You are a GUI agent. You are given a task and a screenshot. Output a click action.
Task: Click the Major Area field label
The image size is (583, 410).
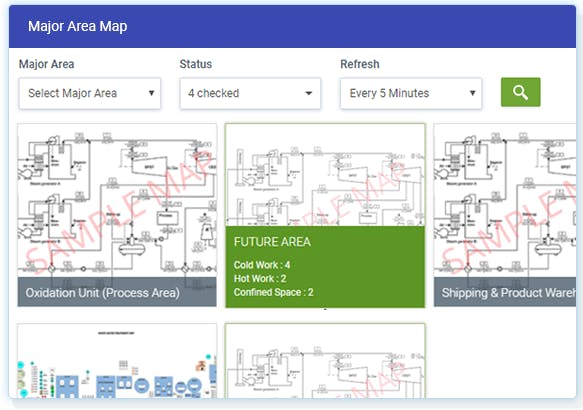click(46, 64)
